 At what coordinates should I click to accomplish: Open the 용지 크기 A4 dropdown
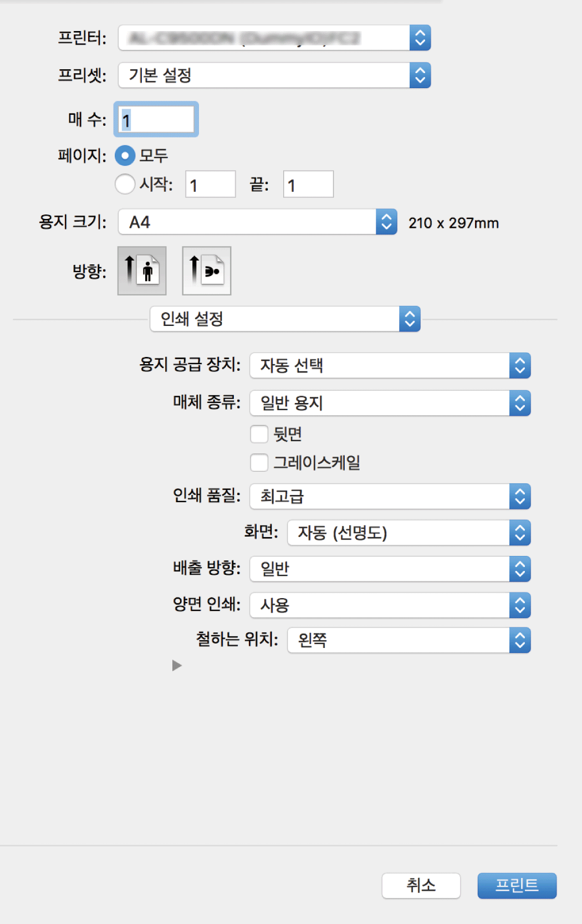258,222
